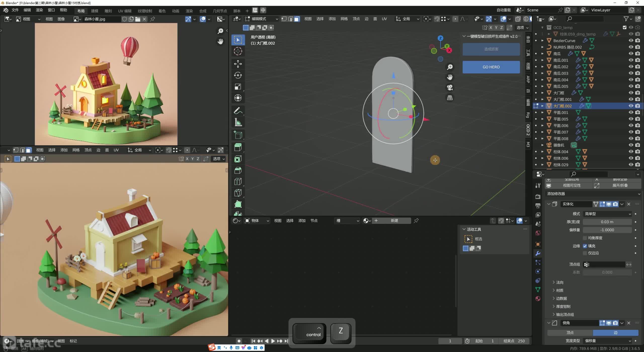Screen dimensions: 644x352
Task: Select the Knife tool
Action: (238, 193)
